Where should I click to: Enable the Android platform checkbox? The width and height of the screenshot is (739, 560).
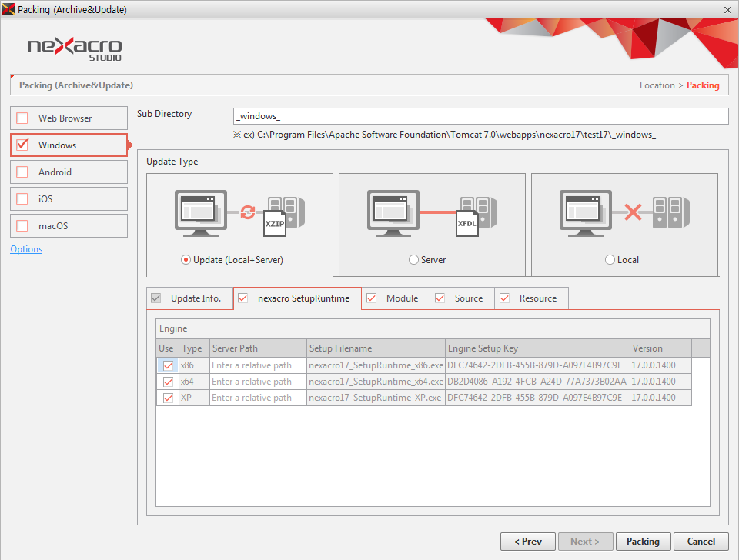click(x=22, y=172)
